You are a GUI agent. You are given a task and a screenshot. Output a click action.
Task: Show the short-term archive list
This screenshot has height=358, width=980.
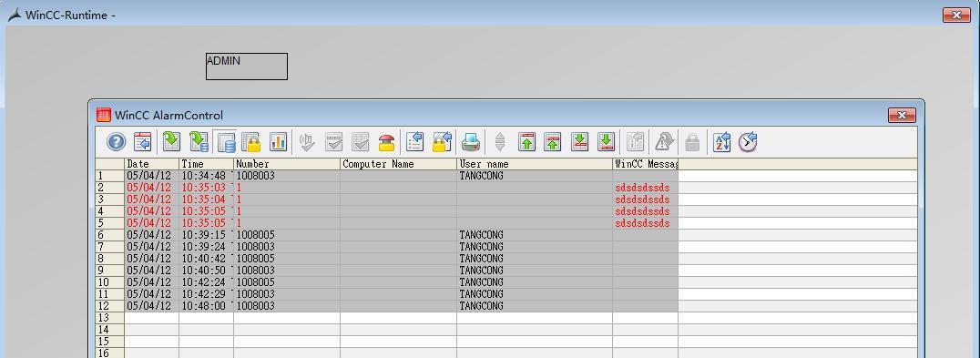click(x=199, y=142)
